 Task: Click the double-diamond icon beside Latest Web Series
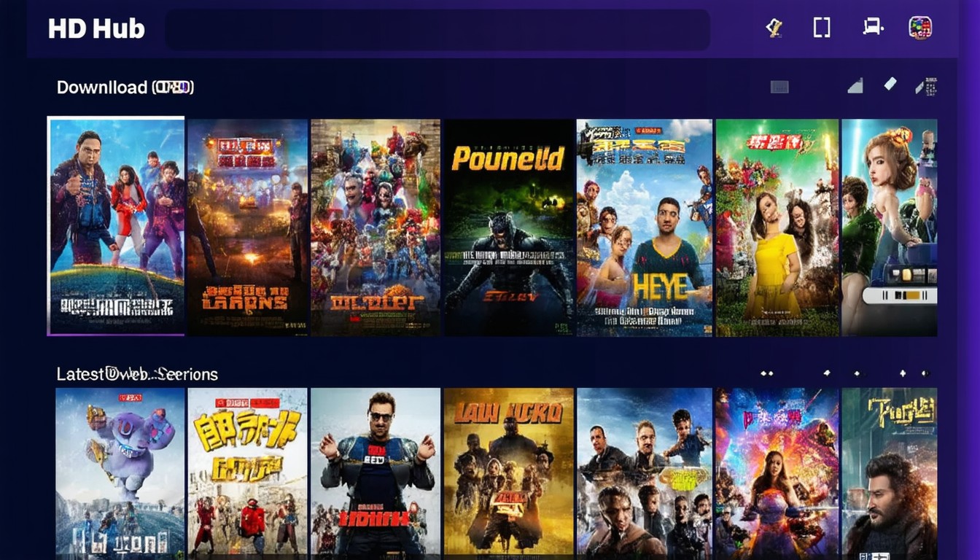click(766, 373)
